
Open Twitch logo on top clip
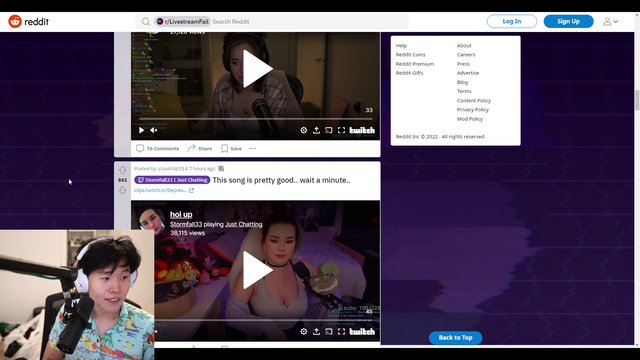tap(362, 130)
